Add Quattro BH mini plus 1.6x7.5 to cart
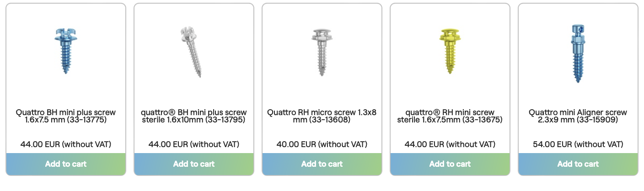Viewport: 644px width, 191px height. (66, 164)
